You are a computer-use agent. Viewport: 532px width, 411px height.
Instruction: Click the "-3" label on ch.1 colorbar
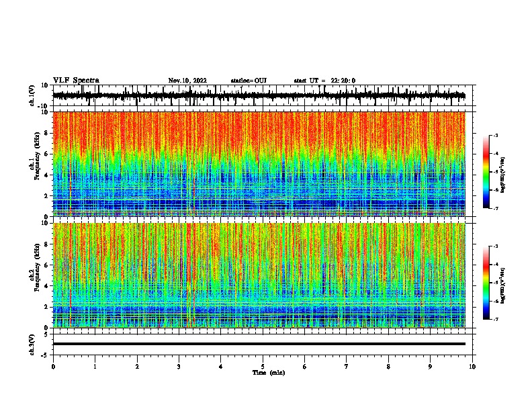[495, 135]
